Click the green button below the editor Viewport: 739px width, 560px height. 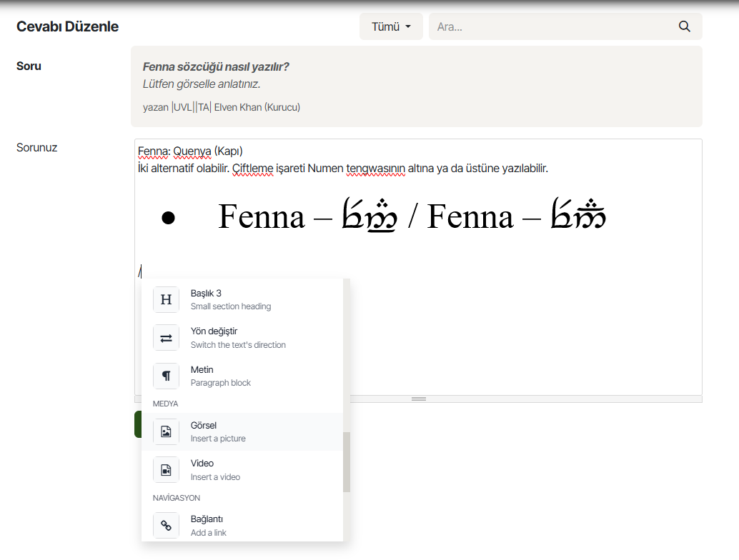(x=137, y=424)
